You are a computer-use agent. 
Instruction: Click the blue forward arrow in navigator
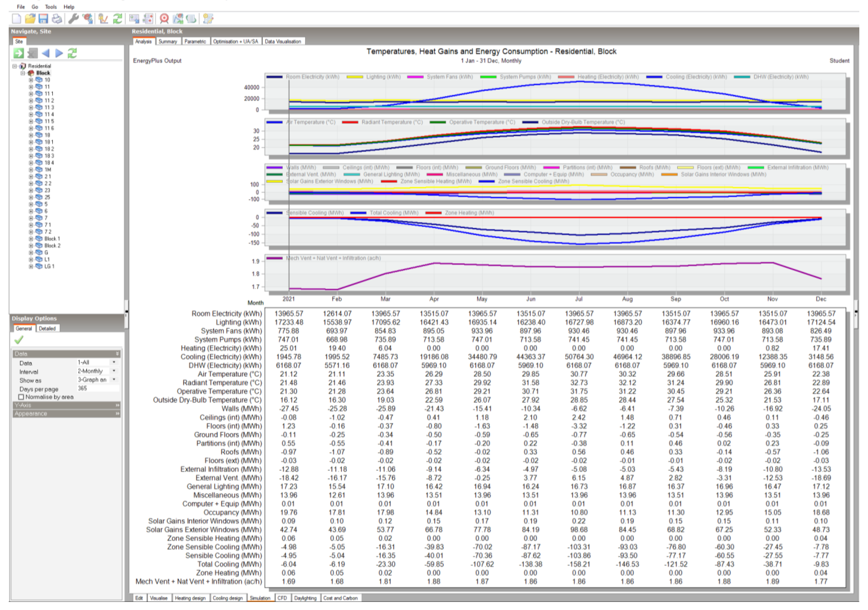[x=59, y=53]
